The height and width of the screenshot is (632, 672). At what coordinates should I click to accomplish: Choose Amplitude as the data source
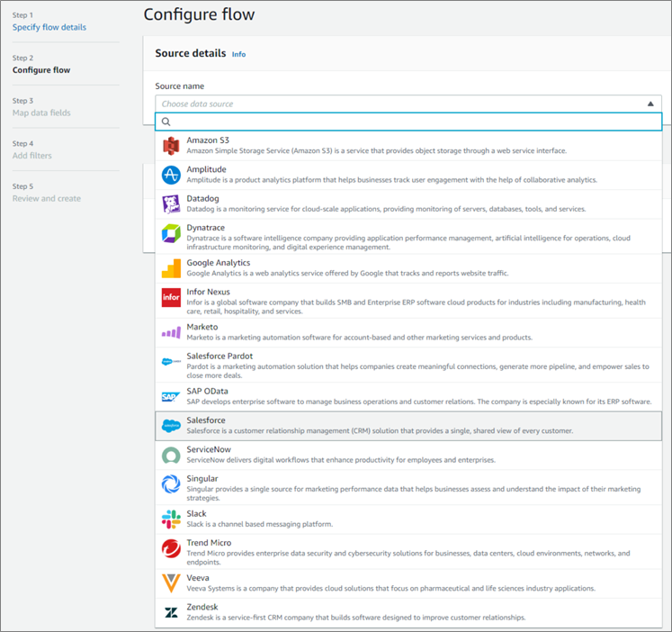click(x=408, y=175)
